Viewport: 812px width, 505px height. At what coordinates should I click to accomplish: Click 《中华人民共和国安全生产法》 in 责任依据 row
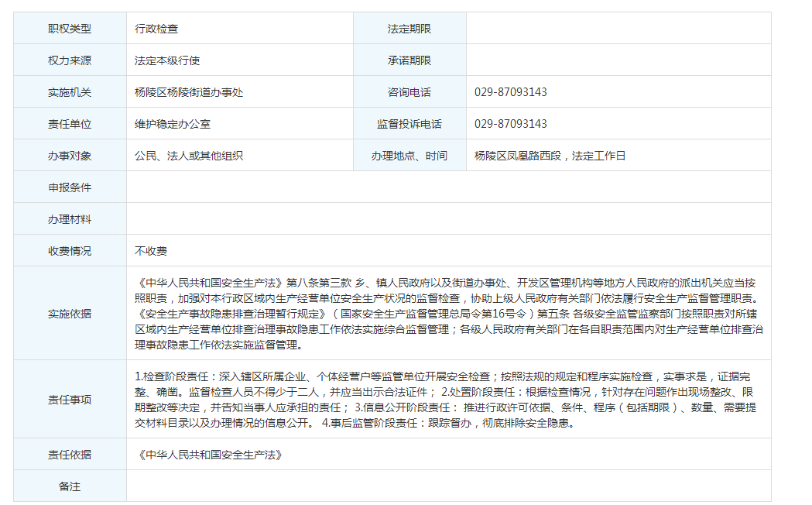[208, 455]
